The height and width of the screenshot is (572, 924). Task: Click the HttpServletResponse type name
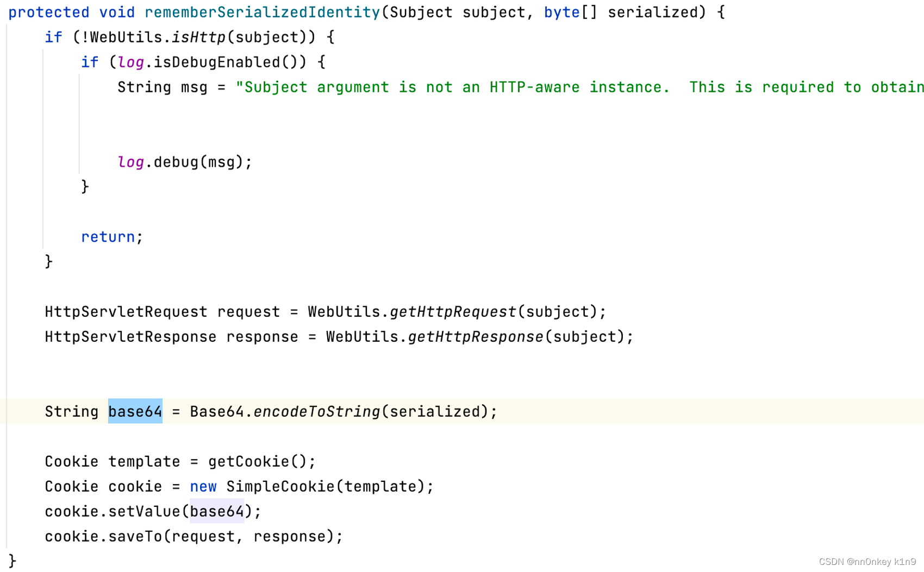coord(130,337)
